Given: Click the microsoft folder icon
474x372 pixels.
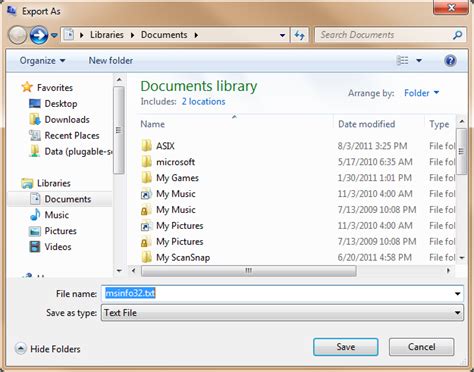Looking at the screenshot, I should [x=146, y=162].
